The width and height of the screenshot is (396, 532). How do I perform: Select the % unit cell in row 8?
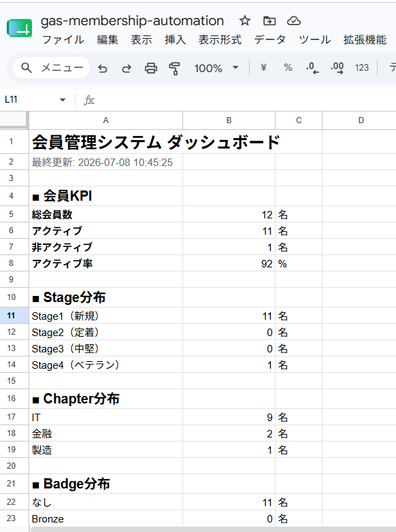[x=299, y=263]
